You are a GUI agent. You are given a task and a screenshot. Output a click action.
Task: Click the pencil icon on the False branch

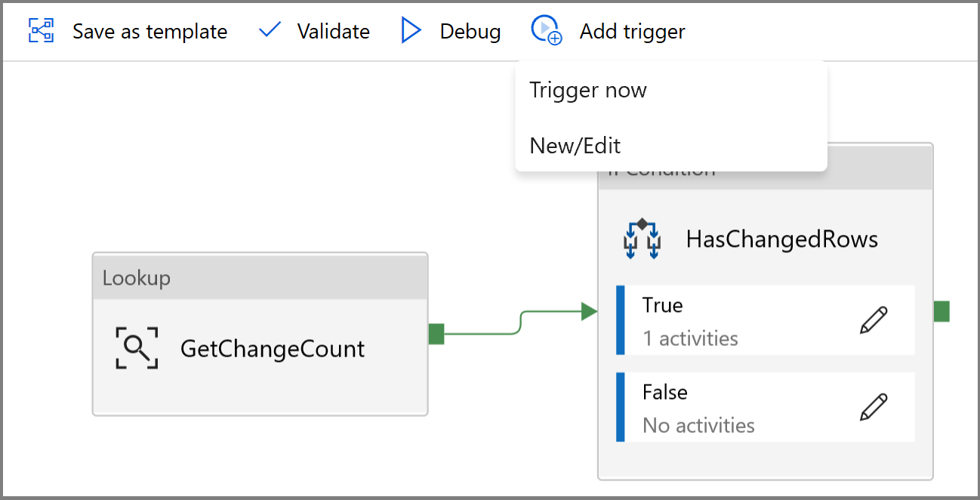coord(874,407)
